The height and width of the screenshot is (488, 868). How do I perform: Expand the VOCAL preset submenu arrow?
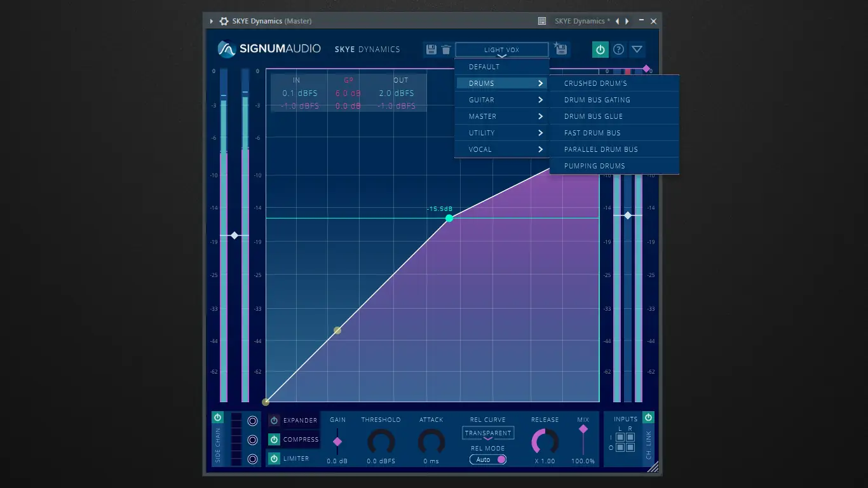point(541,149)
